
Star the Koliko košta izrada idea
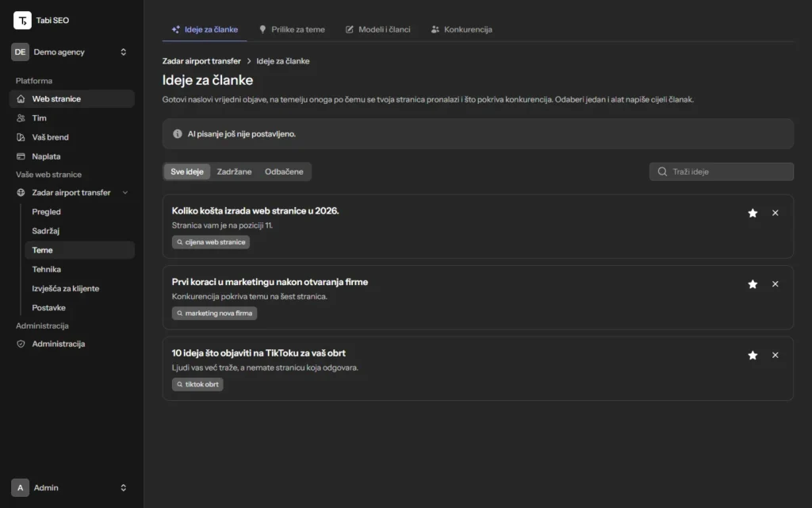(753, 213)
